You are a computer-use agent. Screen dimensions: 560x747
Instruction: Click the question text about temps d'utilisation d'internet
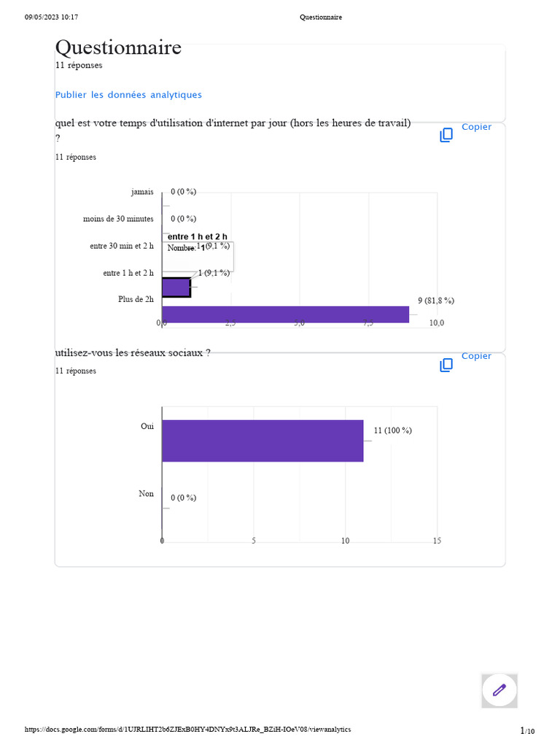point(233,123)
